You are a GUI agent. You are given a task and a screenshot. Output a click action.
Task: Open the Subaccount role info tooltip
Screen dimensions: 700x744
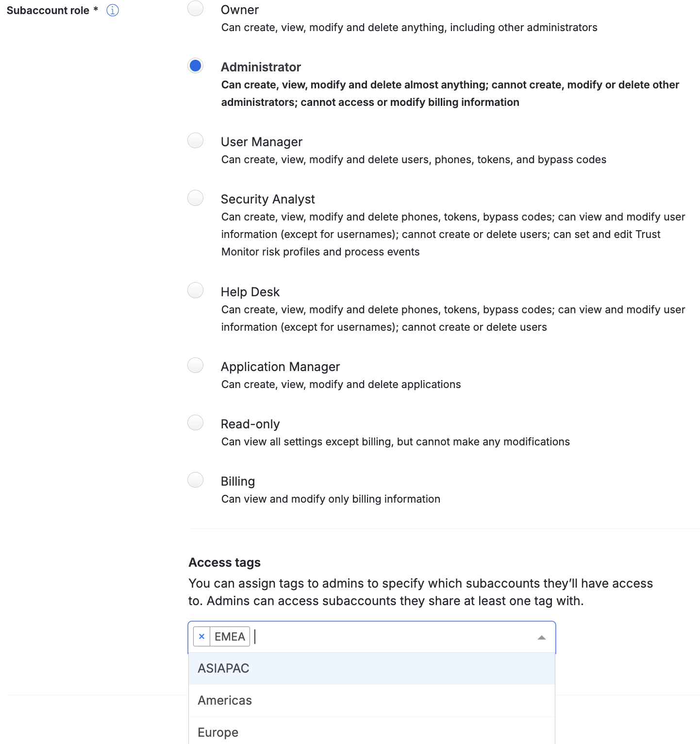(x=112, y=10)
